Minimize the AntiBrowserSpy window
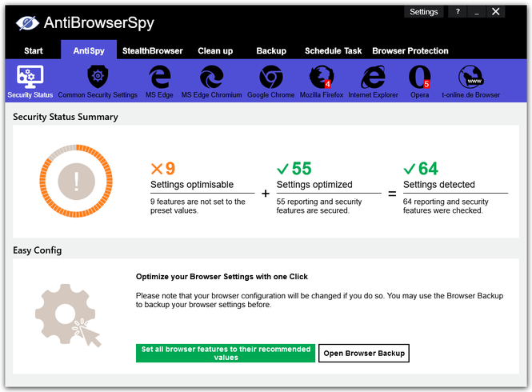This screenshot has height=392, width=532. tap(477, 12)
